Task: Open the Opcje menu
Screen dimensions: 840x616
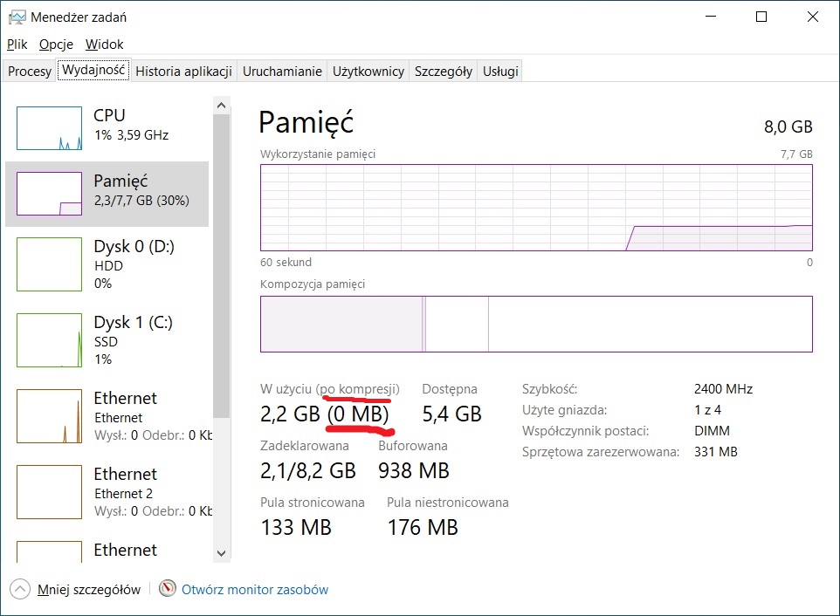Action: tap(56, 44)
